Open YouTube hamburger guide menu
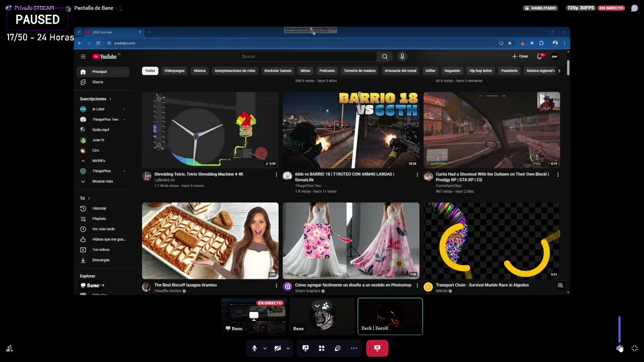 (x=83, y=56)
